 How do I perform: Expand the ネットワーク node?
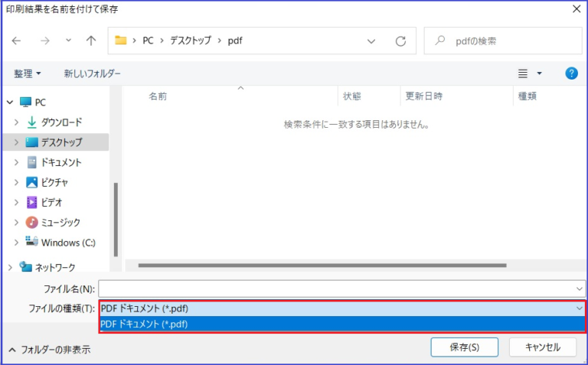coord(10,267)
